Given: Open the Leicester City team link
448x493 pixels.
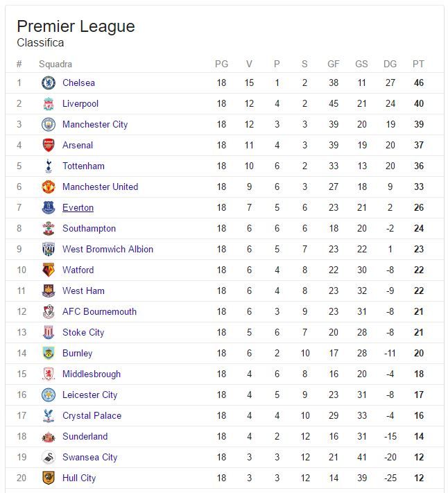Looking at the screenshot, I should pyautogui.click(x=89, y=395).
